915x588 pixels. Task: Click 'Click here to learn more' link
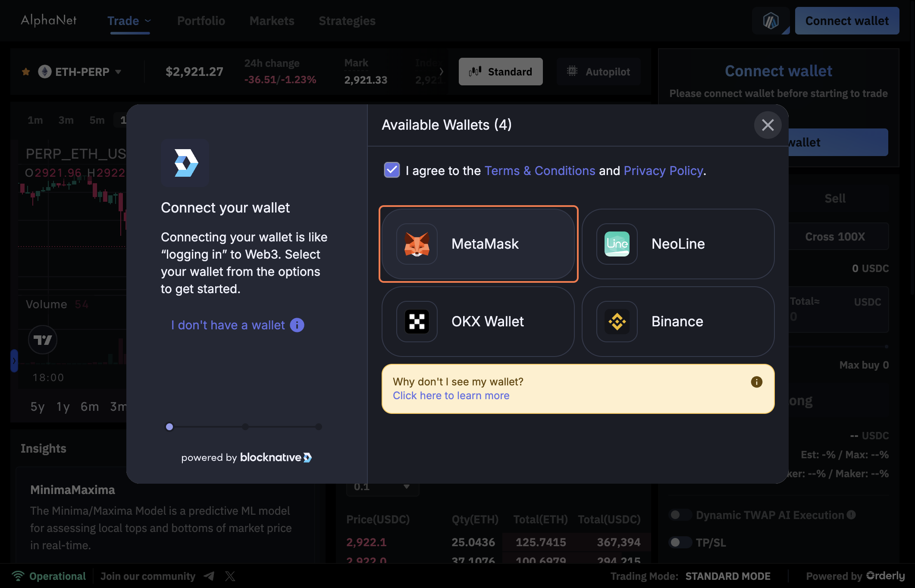click(451, 396)
